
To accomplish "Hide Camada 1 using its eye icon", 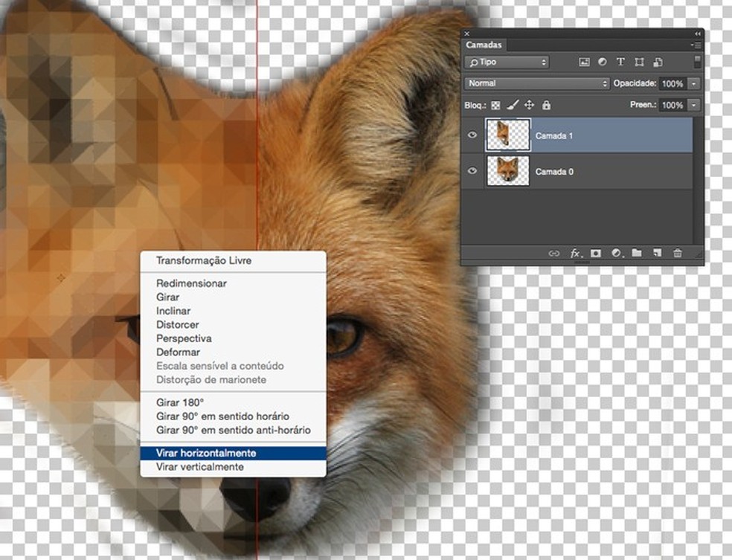I will tap(472, 135).
